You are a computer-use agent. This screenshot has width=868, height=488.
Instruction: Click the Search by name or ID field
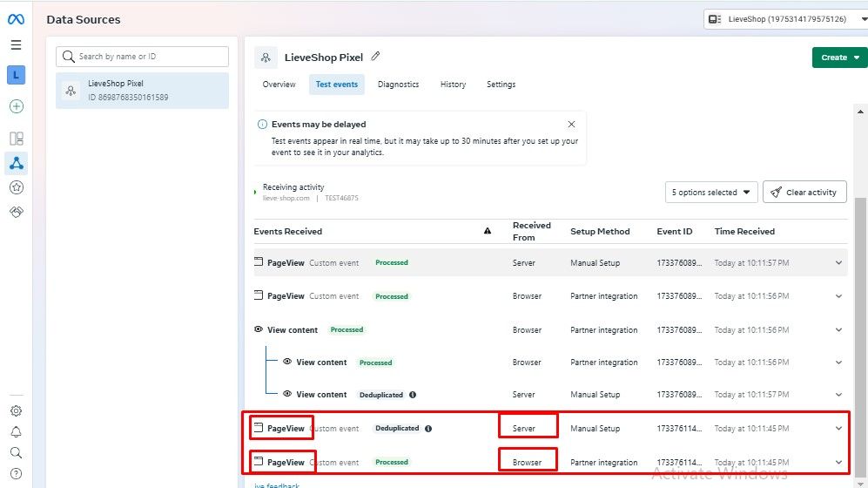tap(142, 57)
